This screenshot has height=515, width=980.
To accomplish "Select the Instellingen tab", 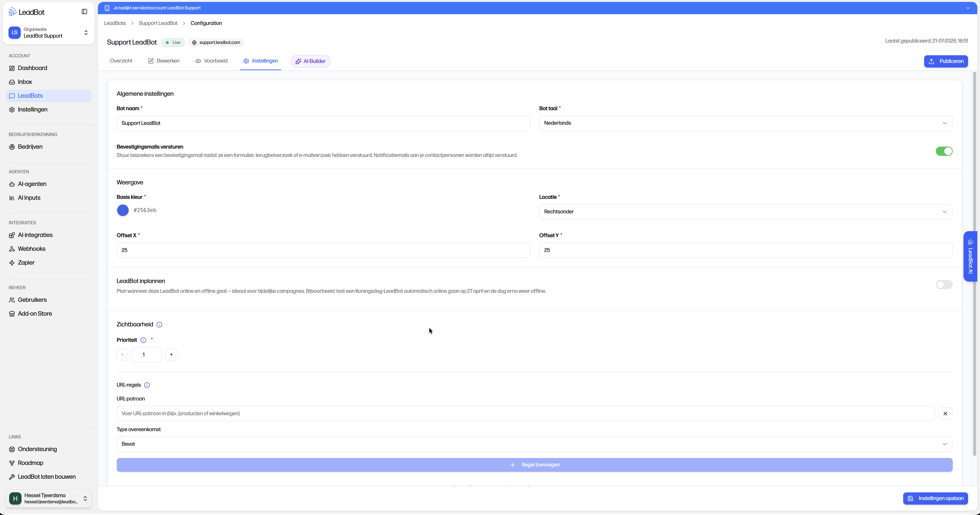I will [x=261, y=61].
